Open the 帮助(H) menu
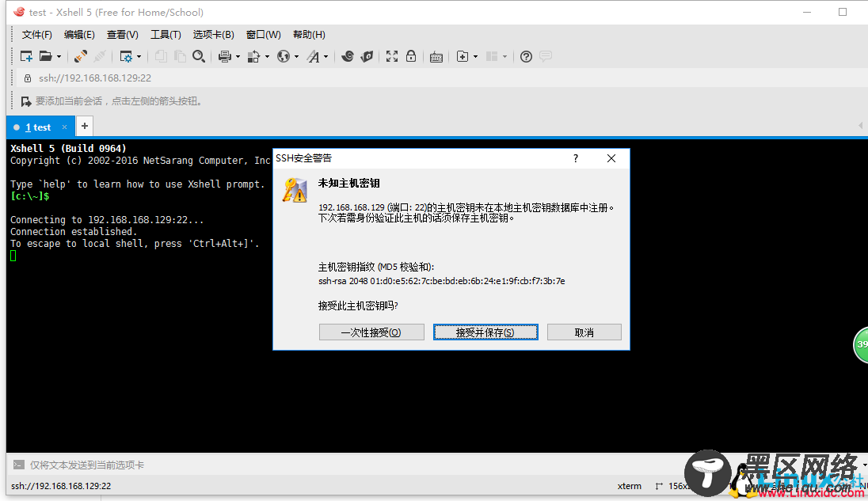 (x=309, y=35)
